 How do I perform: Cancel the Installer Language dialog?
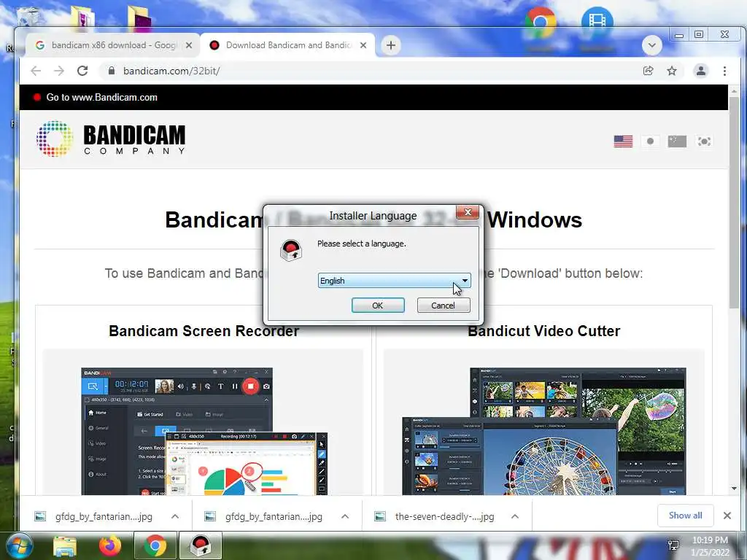pos(443,306)
